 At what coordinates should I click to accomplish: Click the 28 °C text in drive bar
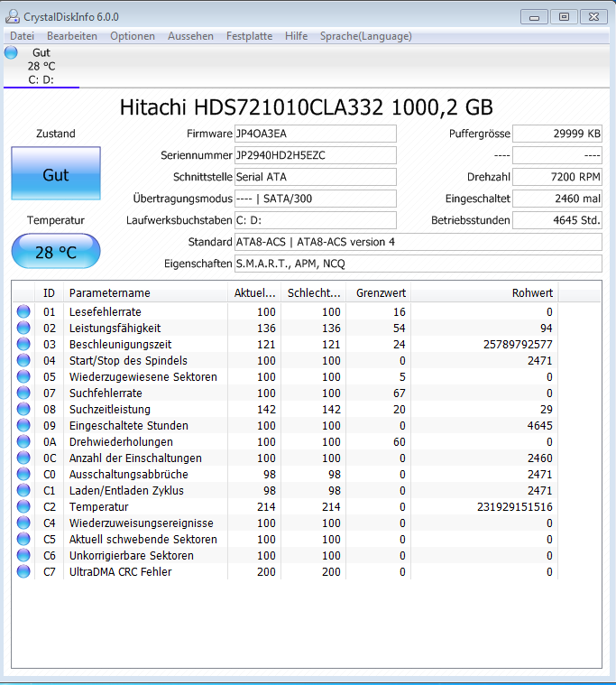(41, 67)
